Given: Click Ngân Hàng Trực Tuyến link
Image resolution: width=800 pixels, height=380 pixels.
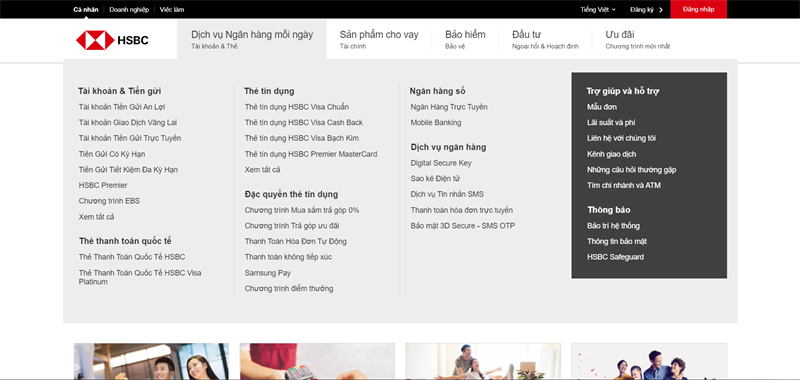Looking at the screenshot, I should (449, 107).
